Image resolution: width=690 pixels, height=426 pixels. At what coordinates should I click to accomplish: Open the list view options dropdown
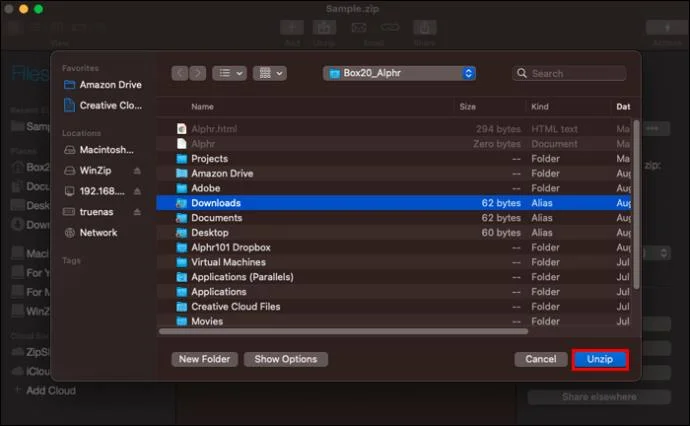[x=229, y=73]
